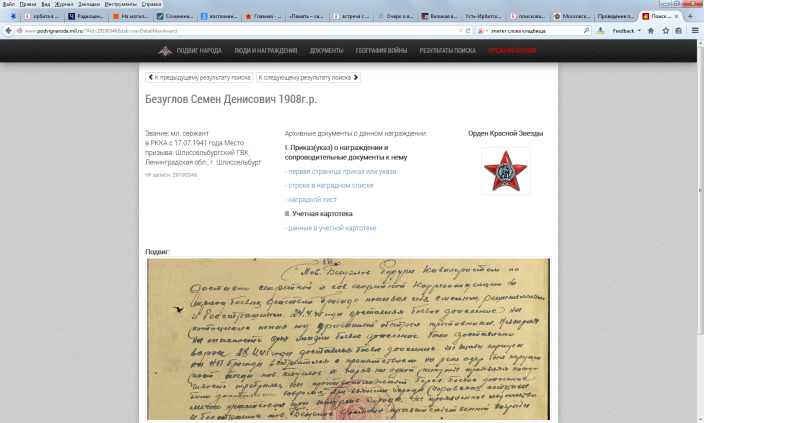The image size is (800, 423).
Task: Switch to the Главная tab
Action: (x=263, y=16)
